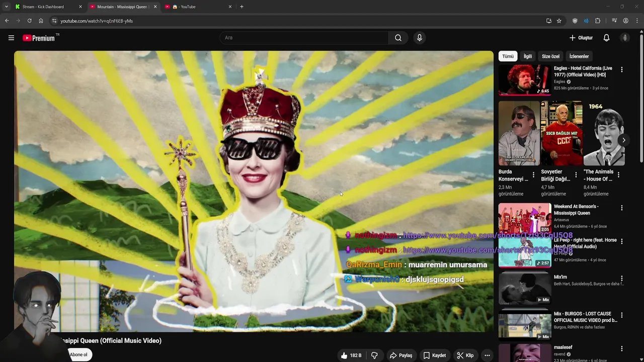Click the main video player
Image resolution: width=644 pixels, height=362 pixels.
[254, 191]
